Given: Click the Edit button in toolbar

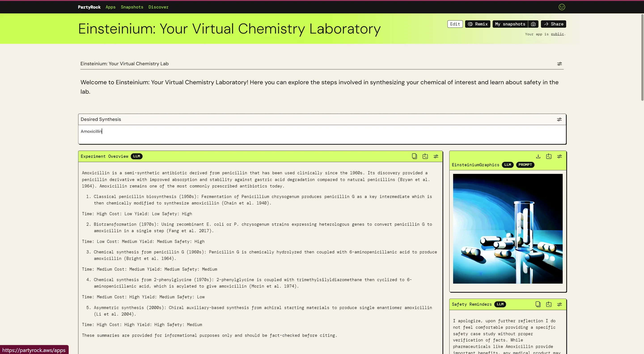Looking at the screenshot, I should pos(455,23).
